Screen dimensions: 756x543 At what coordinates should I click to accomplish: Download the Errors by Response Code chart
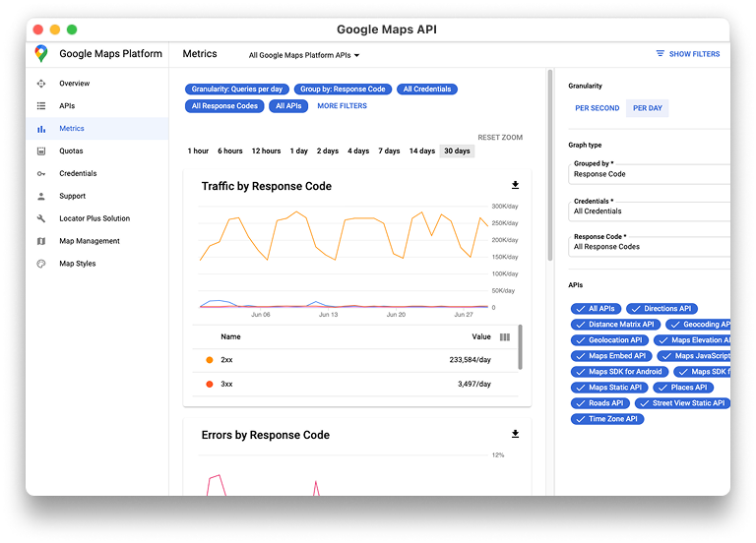[x=515, y=434]
